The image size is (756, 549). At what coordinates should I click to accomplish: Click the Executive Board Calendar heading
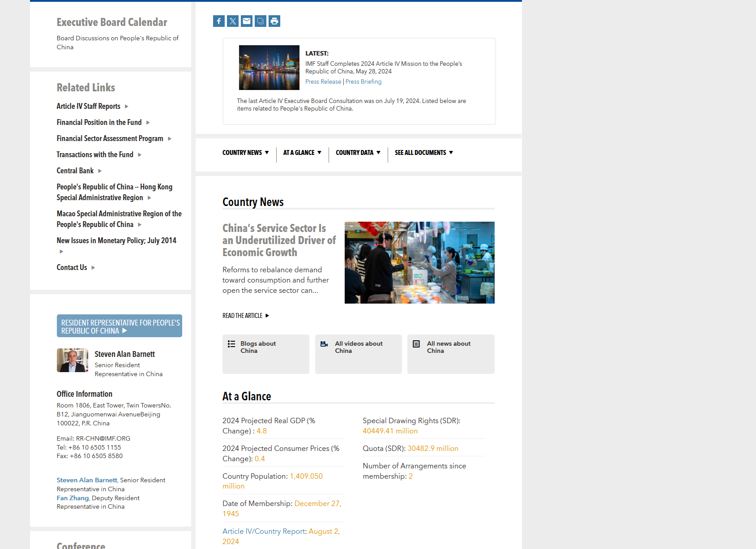(112, 22)
